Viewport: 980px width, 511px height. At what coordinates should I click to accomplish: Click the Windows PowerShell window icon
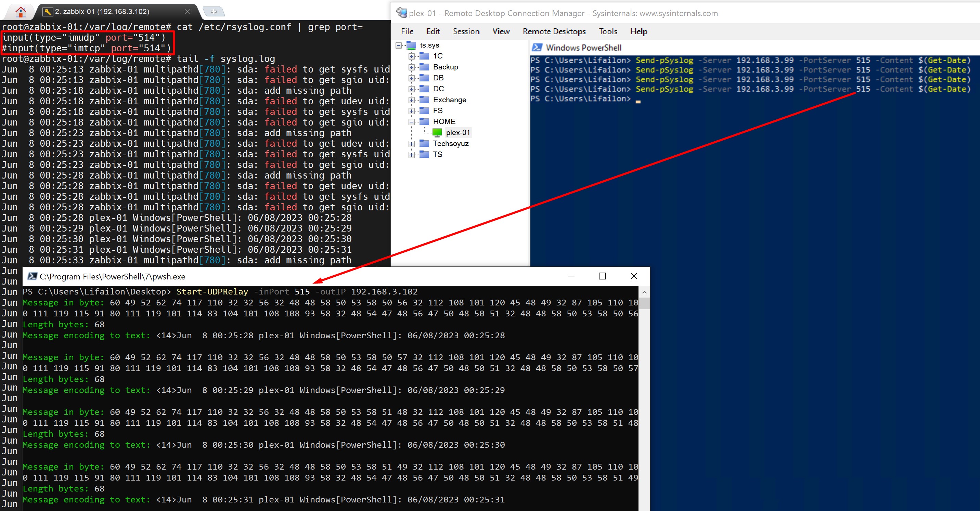(x=537, y=48)
